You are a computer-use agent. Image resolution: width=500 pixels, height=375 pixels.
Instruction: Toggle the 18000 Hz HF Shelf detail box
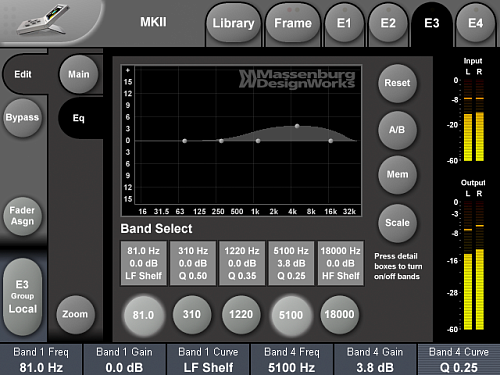point(341,263)
